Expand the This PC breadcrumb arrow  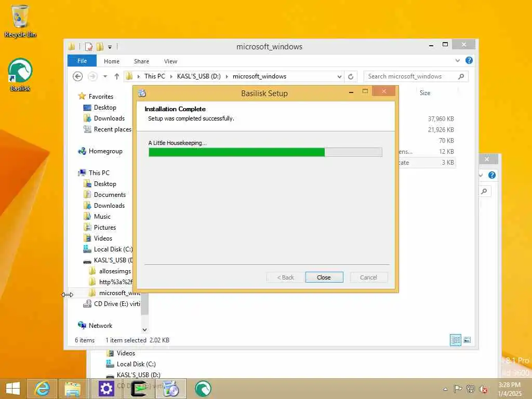[x=171, y=77]
